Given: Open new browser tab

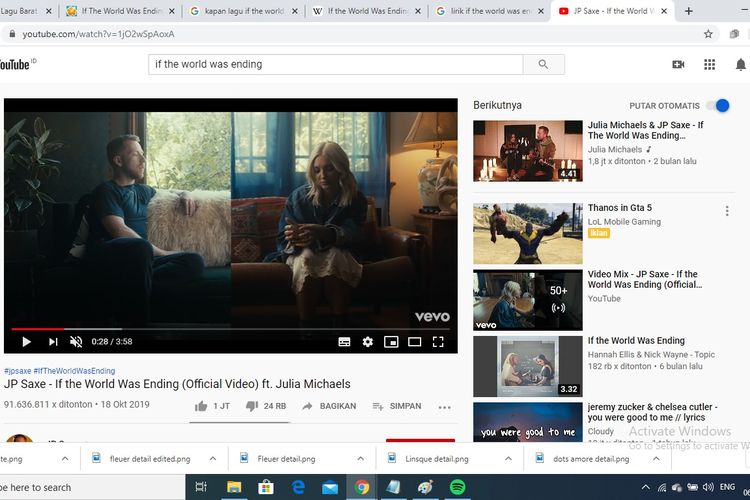Looking at the screenshot, I should pyautogui.click(x=689, y=11).
